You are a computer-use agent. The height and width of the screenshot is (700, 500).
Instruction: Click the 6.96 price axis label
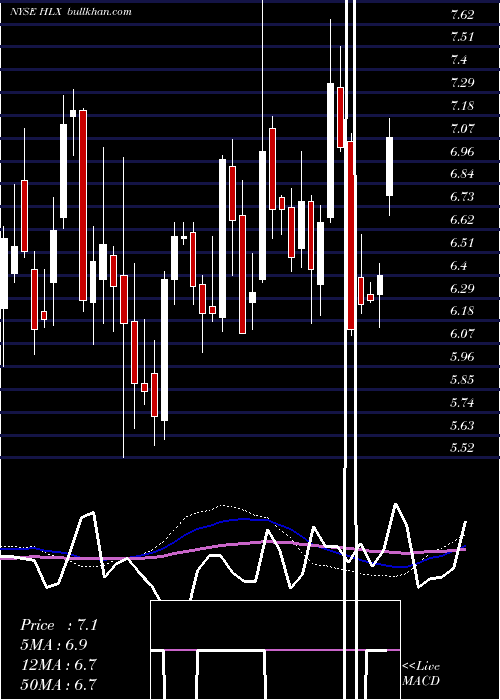click(462, 151)
